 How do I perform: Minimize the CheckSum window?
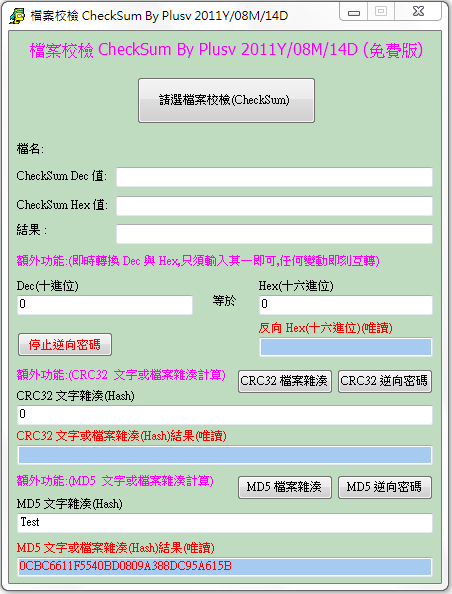tap(354, 12)
